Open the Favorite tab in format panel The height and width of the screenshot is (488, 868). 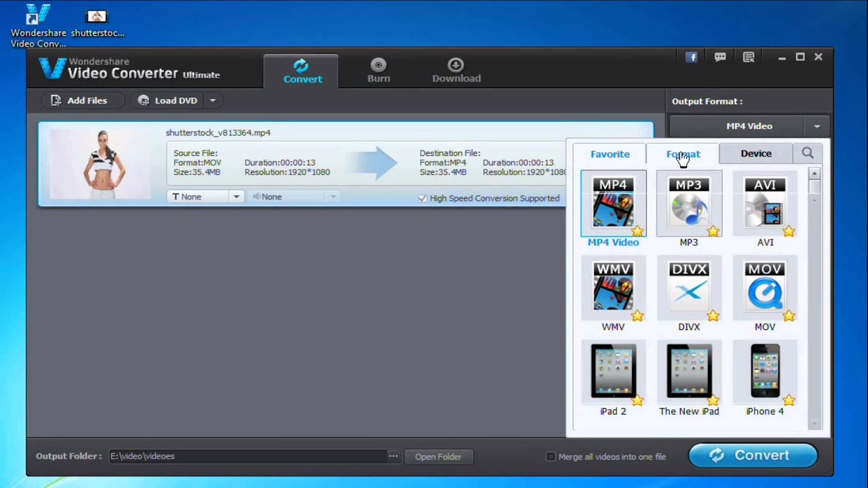click(610, 154)
